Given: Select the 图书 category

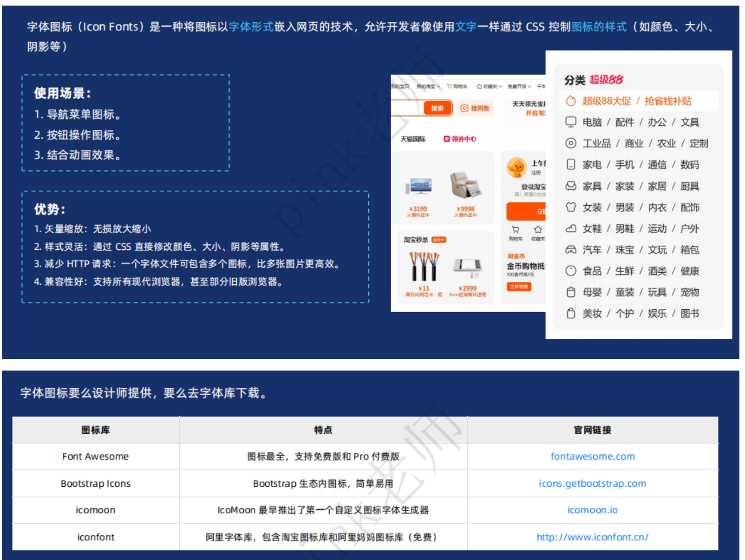Looking at the screenshot, I should [690, 313].
